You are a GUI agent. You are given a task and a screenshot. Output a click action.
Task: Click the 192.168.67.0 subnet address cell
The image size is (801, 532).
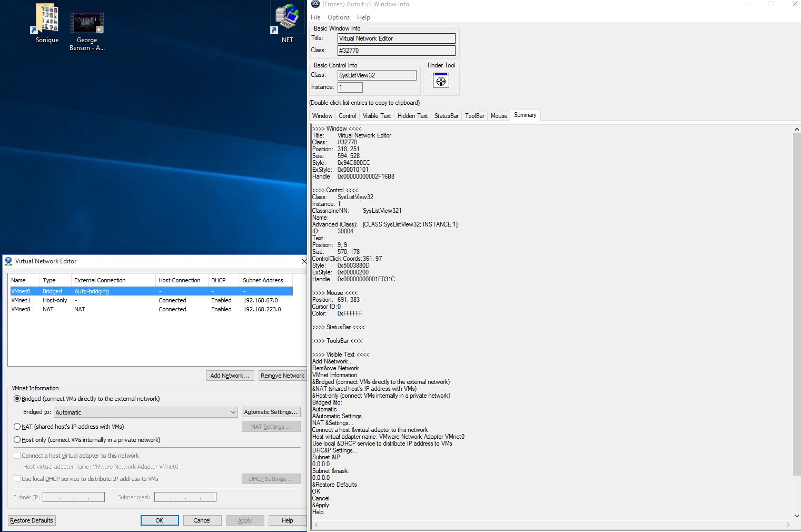click(x=261, y=300)
